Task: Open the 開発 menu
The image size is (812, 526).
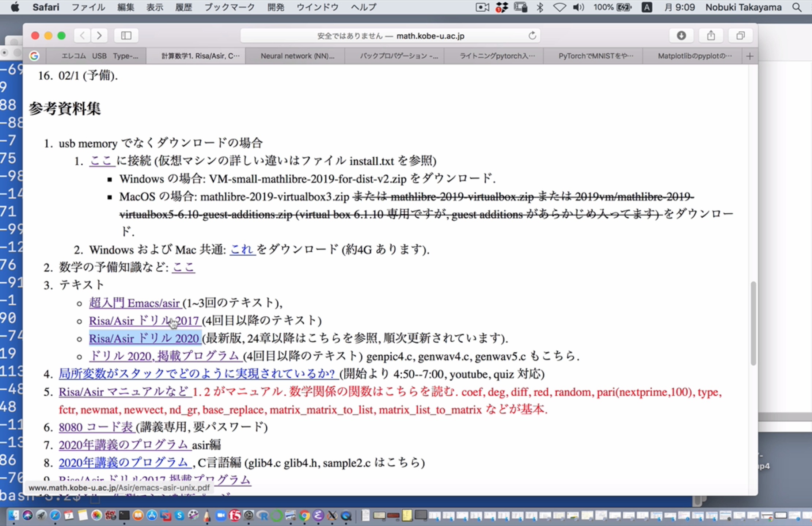Action: tap(276, 7)
